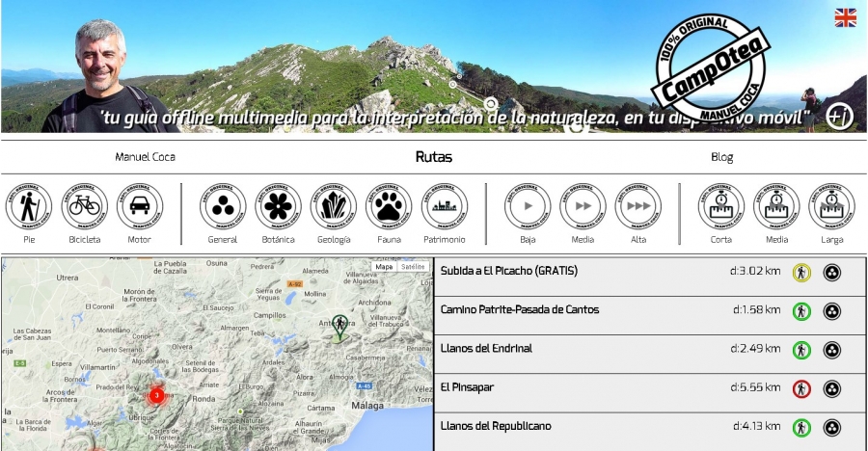The height and width of the screenshot is (451, 868).
Task: Open the info plus-i button on banner
Action: (839, 117)
